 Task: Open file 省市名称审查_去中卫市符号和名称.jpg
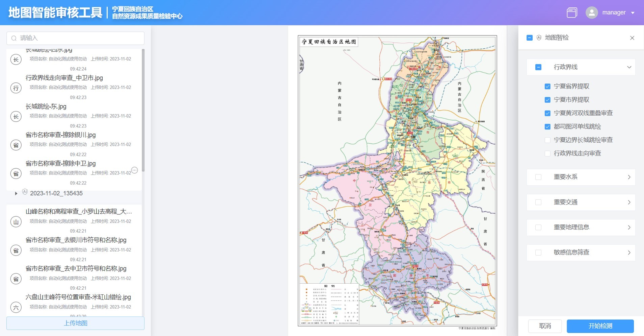point(76,268)
